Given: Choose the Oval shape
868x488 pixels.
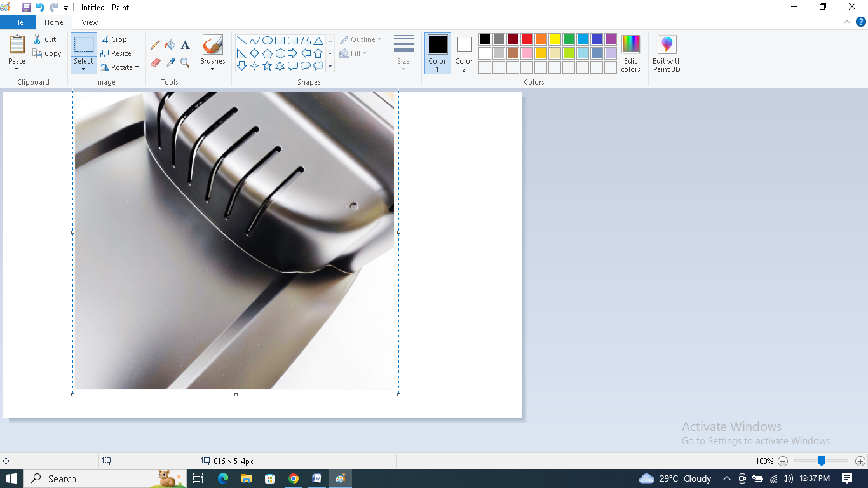Looking at the screenshot, I should point(268,41).
